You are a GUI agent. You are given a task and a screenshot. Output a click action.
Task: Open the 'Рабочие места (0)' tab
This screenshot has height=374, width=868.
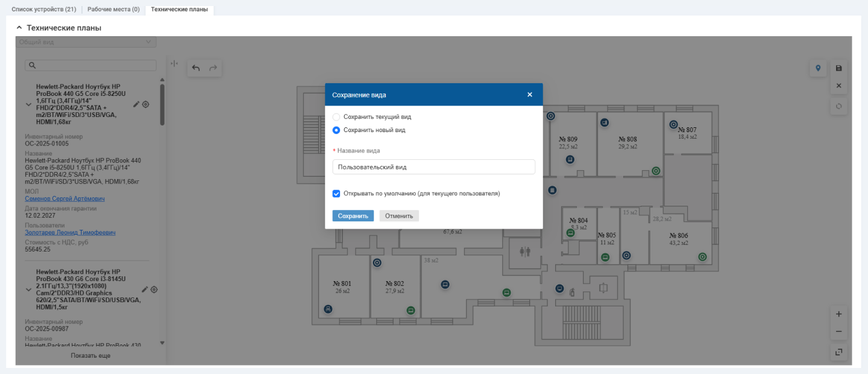113,10
